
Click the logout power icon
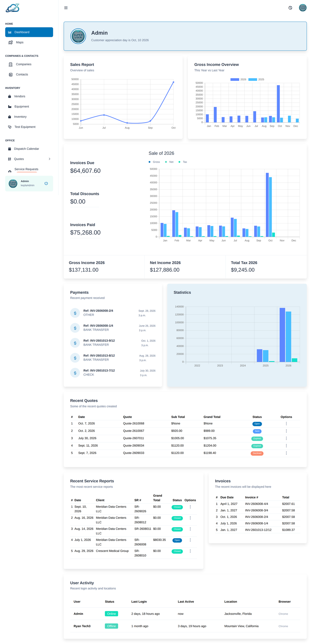point(46,184)
